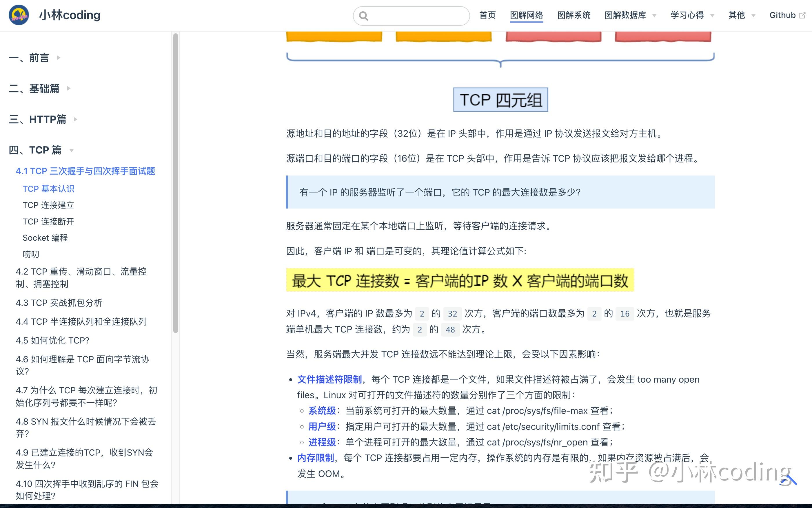Switch to the 图解系统 section
The image size is (812, 508).
[574, 15]
